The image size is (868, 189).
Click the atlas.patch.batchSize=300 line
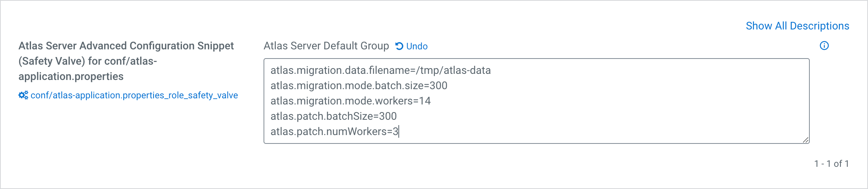[333, 116]
